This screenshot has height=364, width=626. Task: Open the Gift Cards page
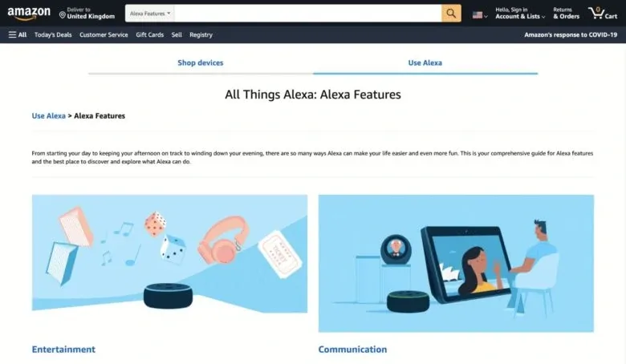(150, 34)
